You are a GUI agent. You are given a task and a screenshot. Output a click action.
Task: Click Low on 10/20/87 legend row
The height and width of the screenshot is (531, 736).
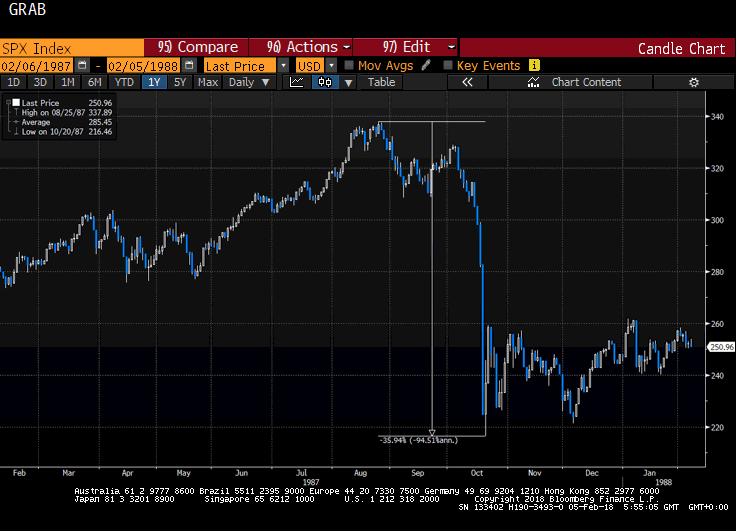pyautogui.click(x=67, y=132)
